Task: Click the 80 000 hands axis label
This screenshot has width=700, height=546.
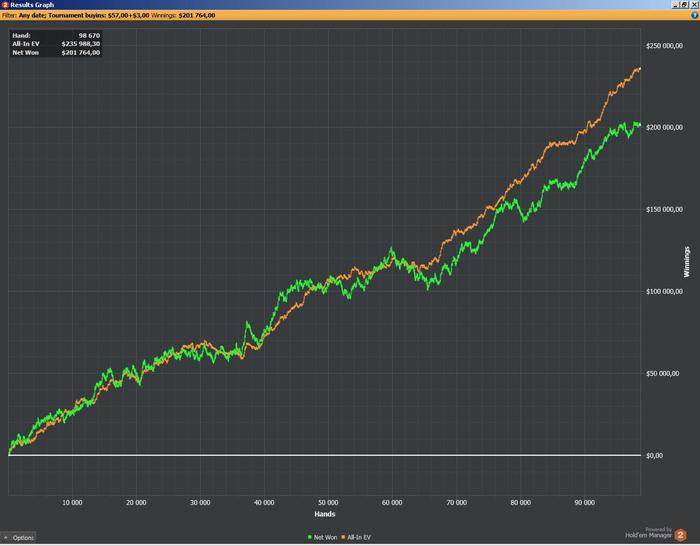Action: tap(521, 503)
